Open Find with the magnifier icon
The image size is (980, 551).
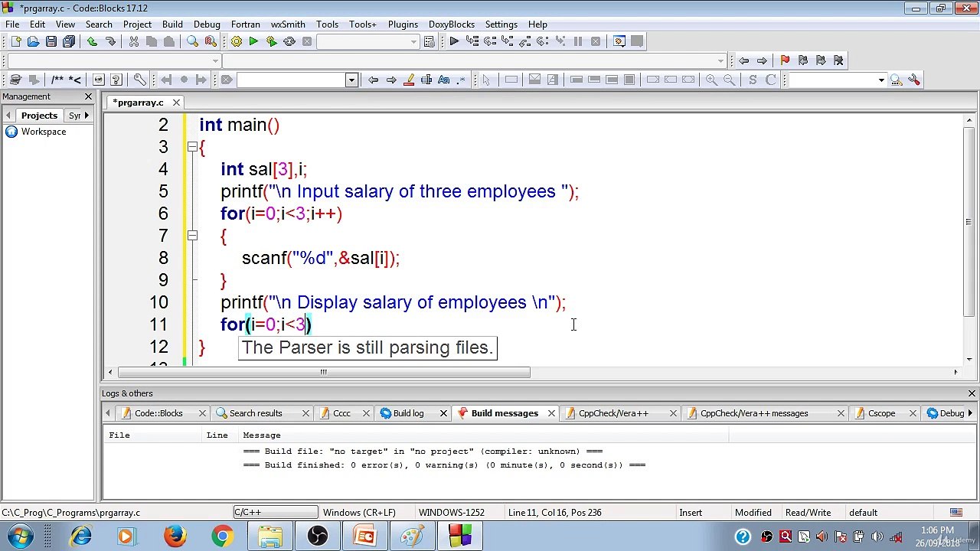(x=192, y=41)
